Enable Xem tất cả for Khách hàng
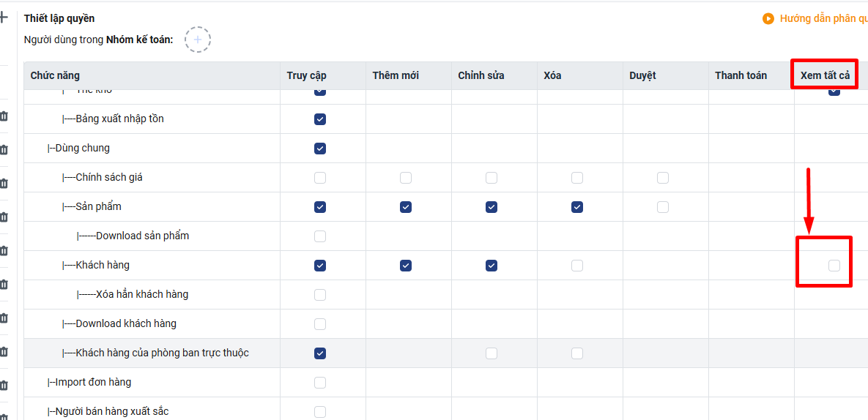Viewport: 868px width, 420px height. click(834, 266)
